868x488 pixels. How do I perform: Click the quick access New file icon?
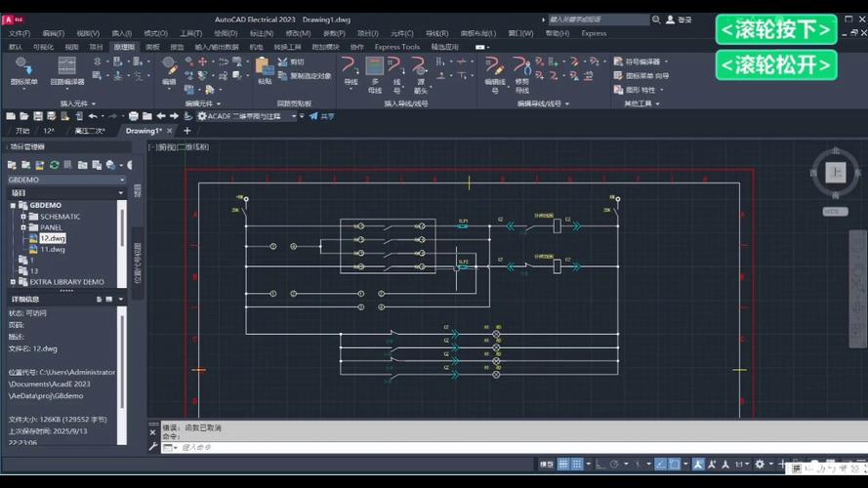11,116
